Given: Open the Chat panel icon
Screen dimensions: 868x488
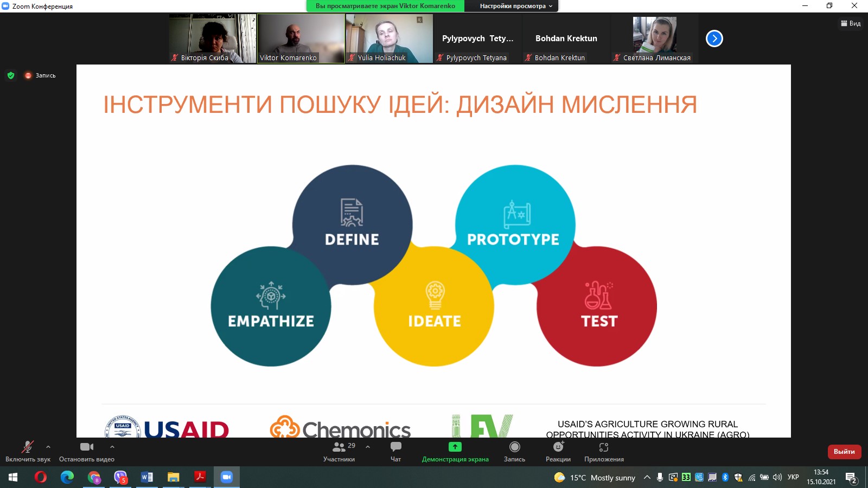Looking at the screenshot, I should pyautogui.click(x=395, y=447).
